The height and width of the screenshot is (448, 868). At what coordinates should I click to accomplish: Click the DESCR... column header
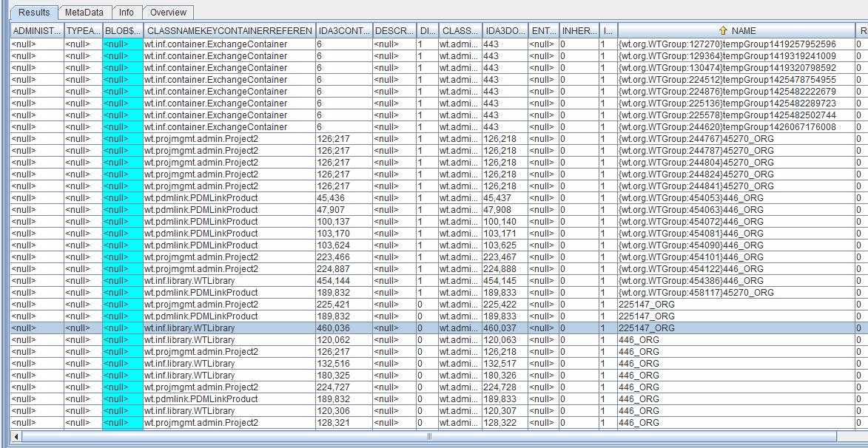[x=394, y=31]
